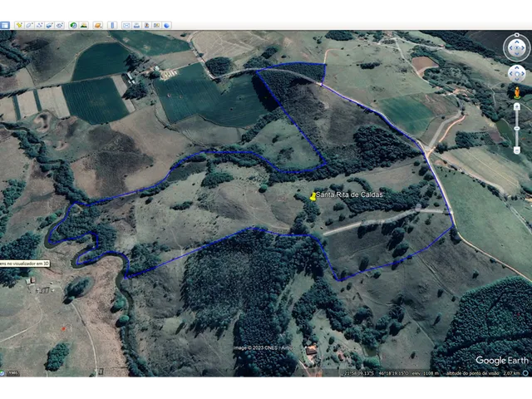
Task: Select the Add Image Overlay tool
Action: 50,25
